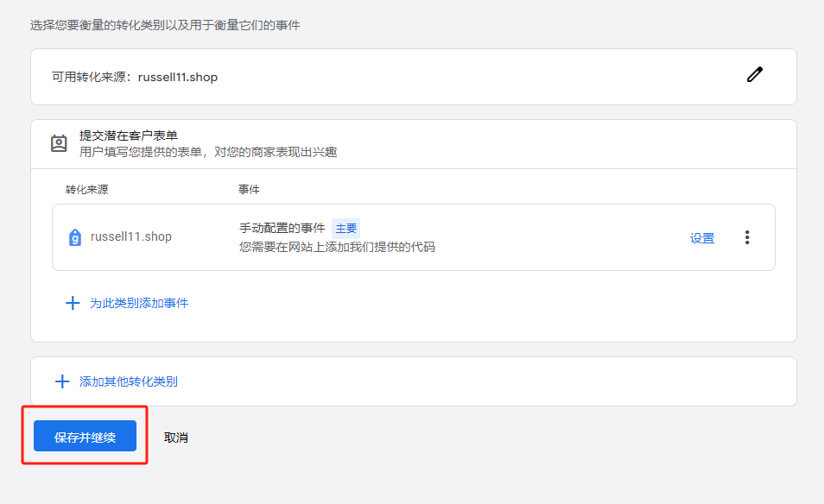Image resolution: width=824 pixels, height=504 pixels.
Task: Open 设置 for the manually configured event
Action: click(x=701, y=237)
